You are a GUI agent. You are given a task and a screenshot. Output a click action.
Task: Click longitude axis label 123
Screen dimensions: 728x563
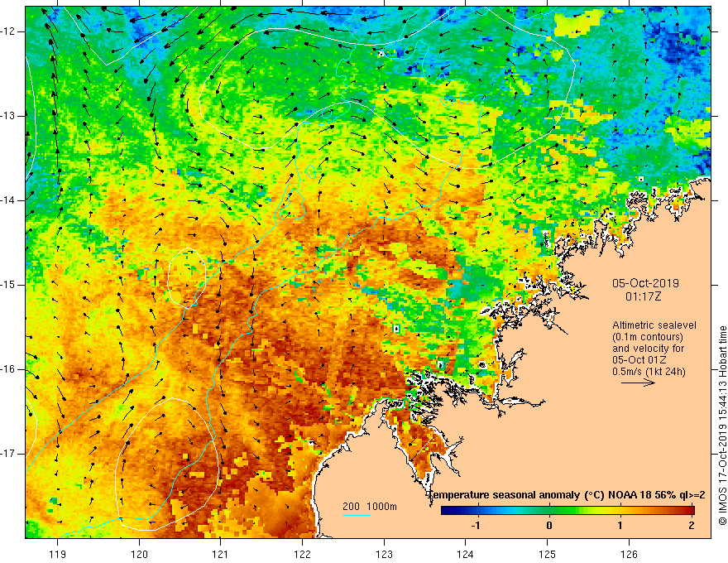click(384, 554)
